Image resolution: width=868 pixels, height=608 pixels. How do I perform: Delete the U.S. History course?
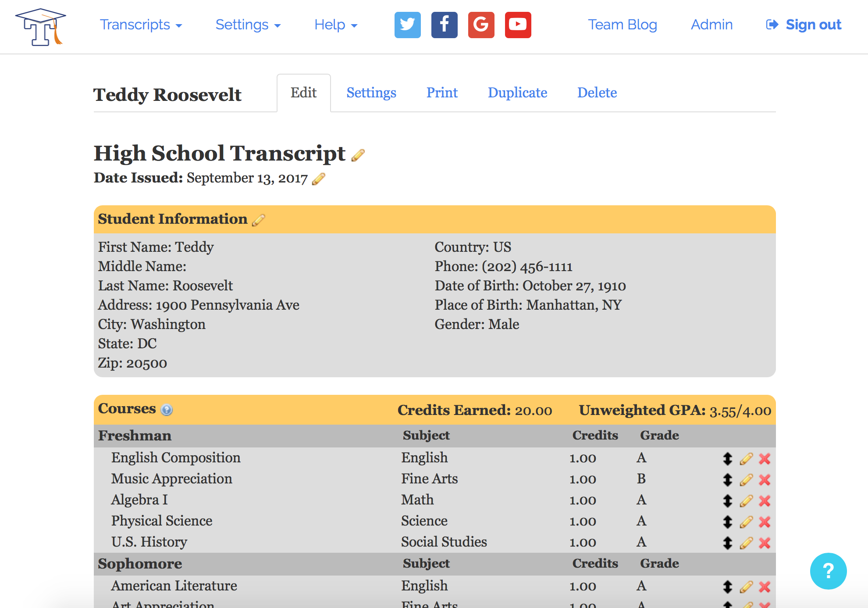(765, 543)
